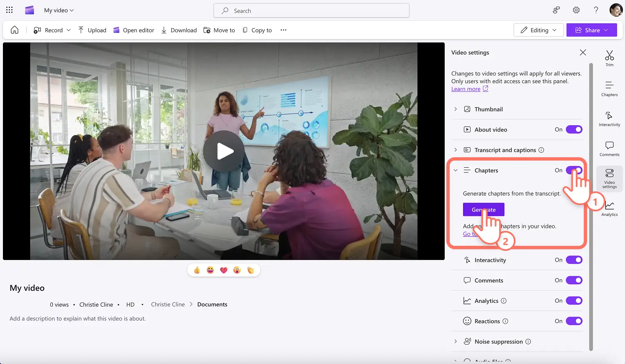The width and height of the screenshot is (625, 364).
Task: Expand the Noise suppression section
Action: [456, 342]
